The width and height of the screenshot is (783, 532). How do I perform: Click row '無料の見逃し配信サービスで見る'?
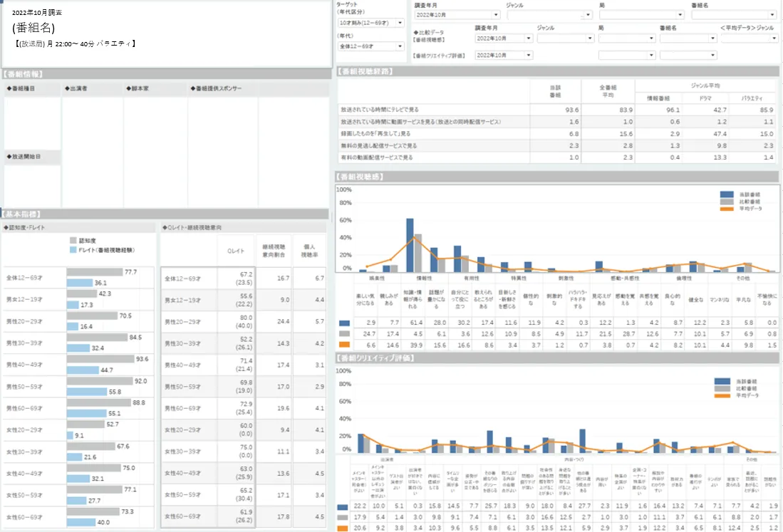557,146
